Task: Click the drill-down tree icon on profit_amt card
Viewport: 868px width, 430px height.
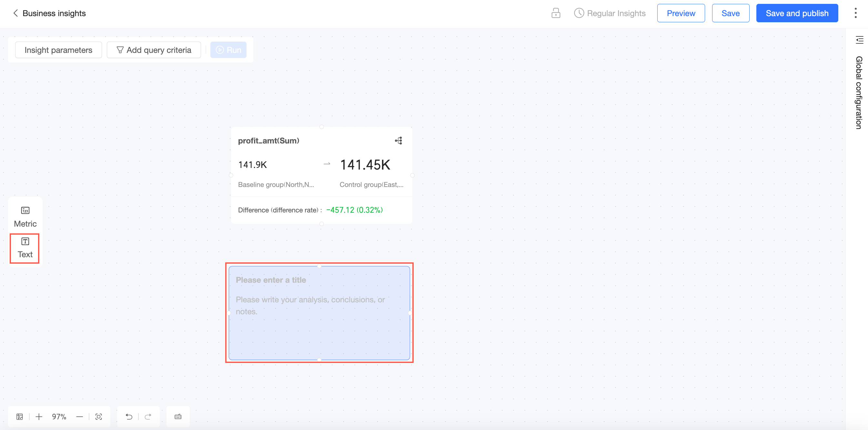Action: [x=399, y=141]
